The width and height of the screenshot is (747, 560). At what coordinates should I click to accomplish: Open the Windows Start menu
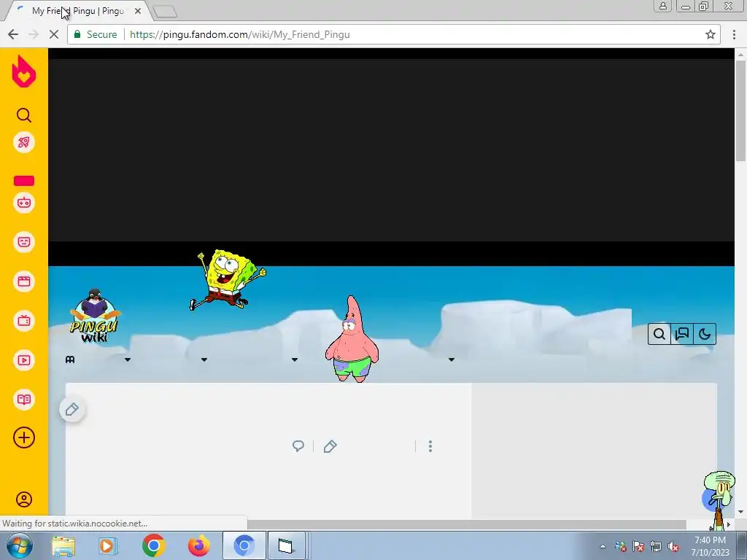click(x=19, y=545)
